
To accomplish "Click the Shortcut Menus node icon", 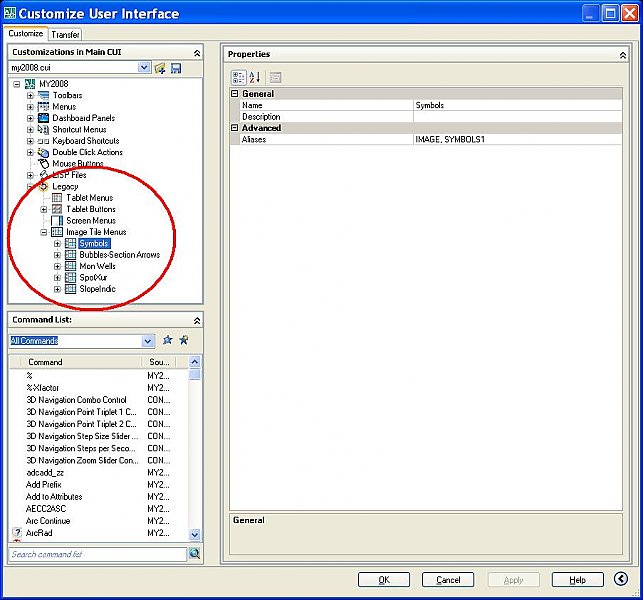I will pos(43,129).
